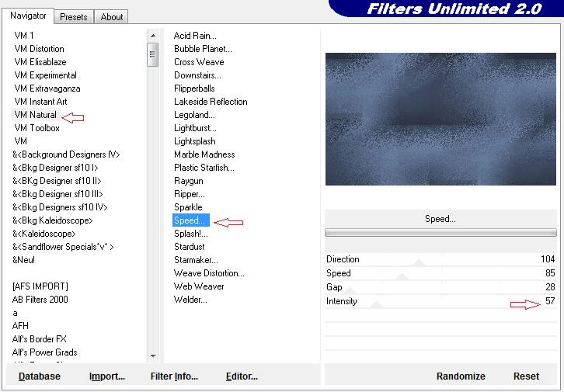The height and width of the screenshot is (392, 564).
Task: Choose the Stardust filter
Action: (x=190, y=247)
